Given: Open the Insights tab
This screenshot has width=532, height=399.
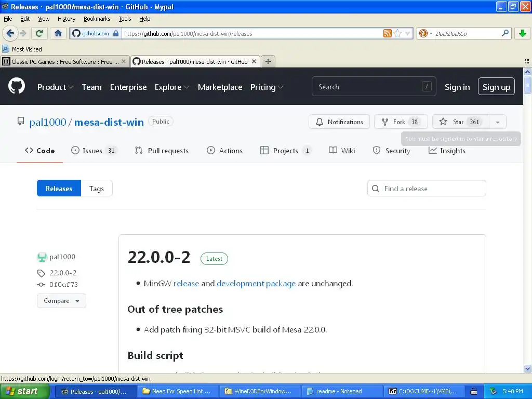Looking at the screenshot, I should tap(446, 151).
